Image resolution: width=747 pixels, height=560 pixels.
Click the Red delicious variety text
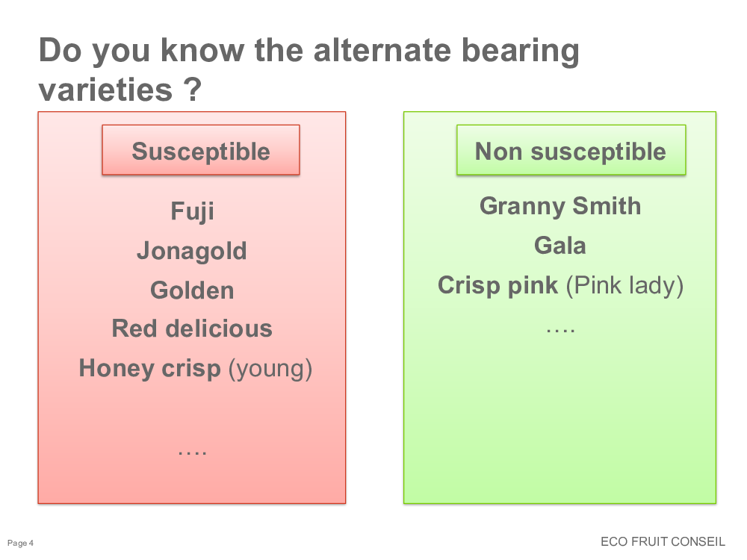pos(192,329)
